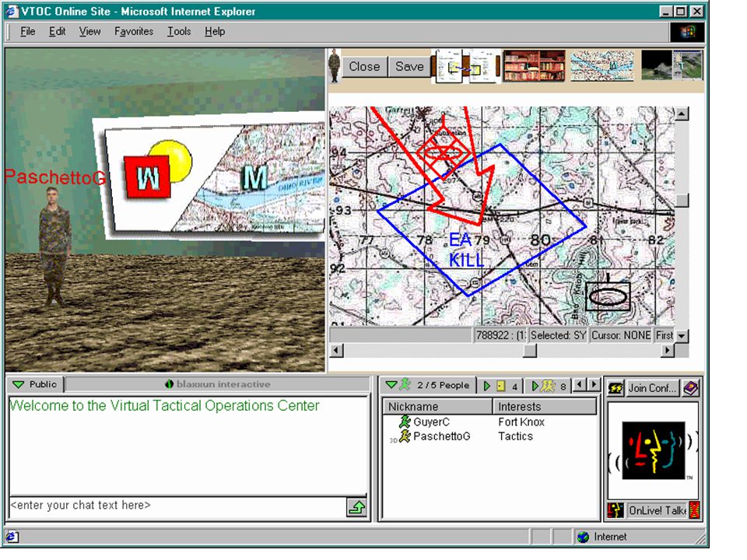Open the document pages thumbnail in toolbar

coord(465,66)
